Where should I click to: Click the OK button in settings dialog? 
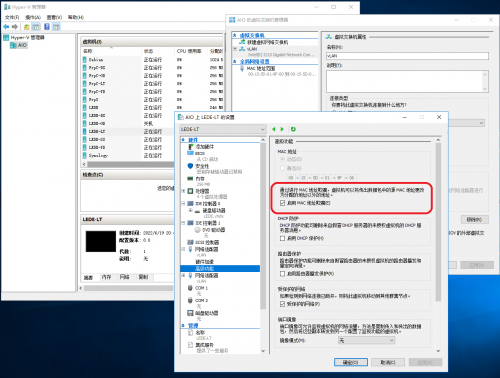[351, 362]
